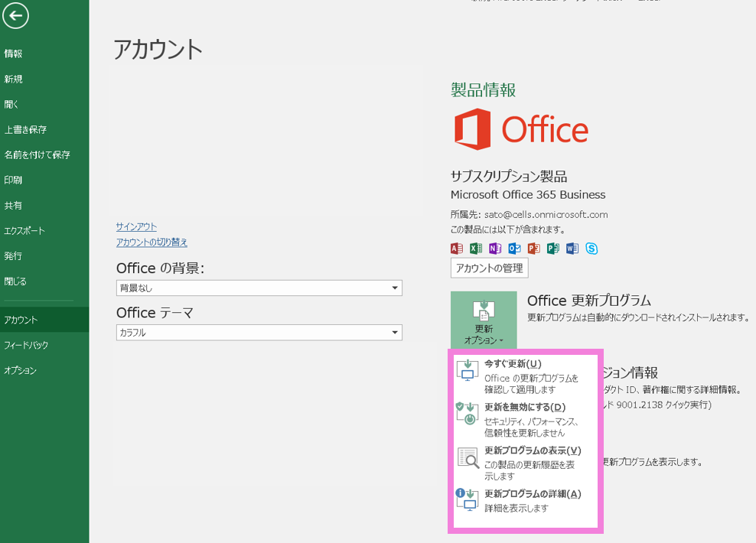This screenshot has height=543, width=756.
Task: Click the サインアウト link
Action: click(136, 227)
